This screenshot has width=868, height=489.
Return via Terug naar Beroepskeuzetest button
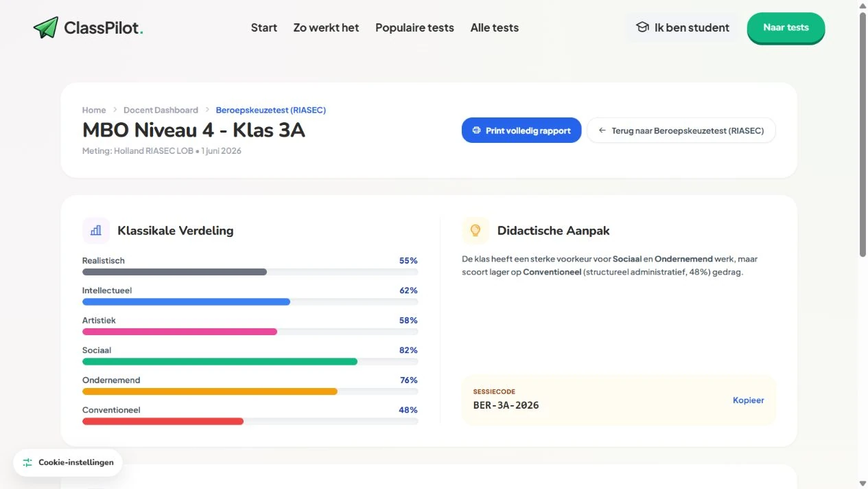(x=681, y=130)
